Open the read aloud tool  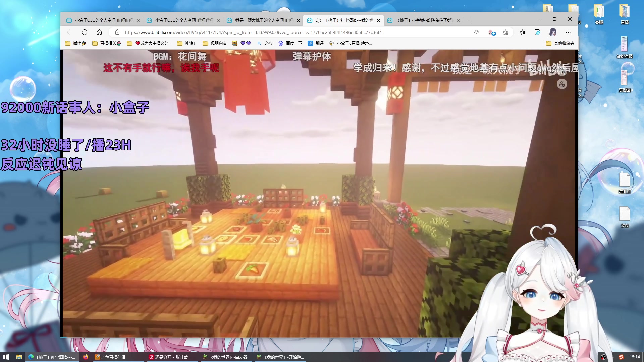(476, 32)
